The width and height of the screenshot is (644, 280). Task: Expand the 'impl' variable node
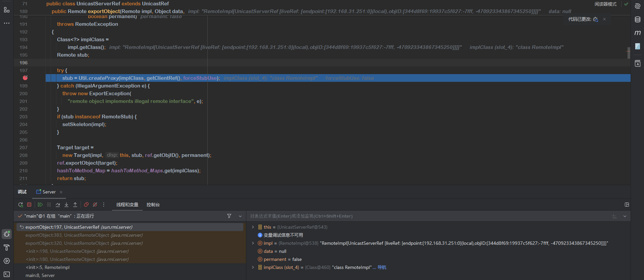[253, 243]
